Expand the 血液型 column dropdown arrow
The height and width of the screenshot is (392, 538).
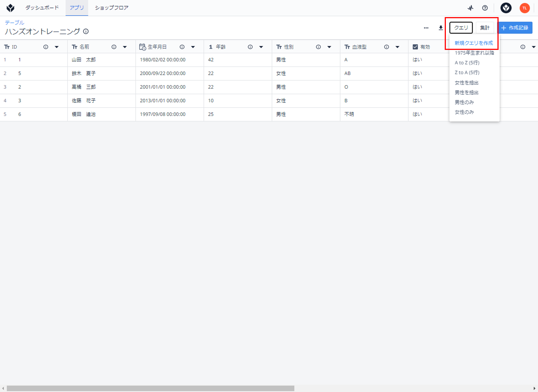point(397,47)
